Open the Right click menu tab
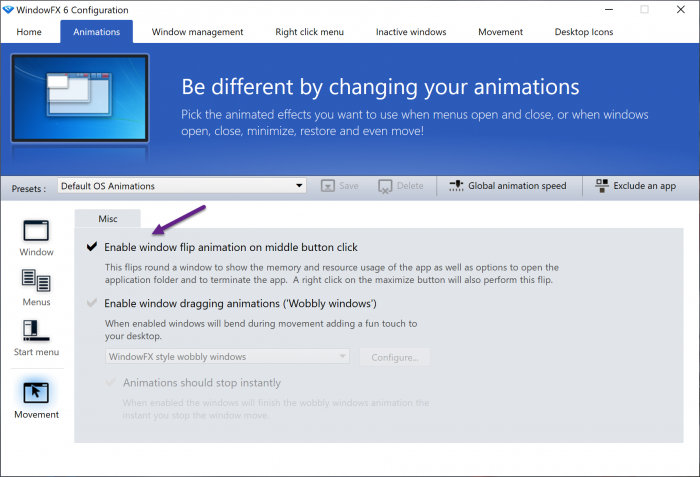700x477 pixels. click(309, 32)
